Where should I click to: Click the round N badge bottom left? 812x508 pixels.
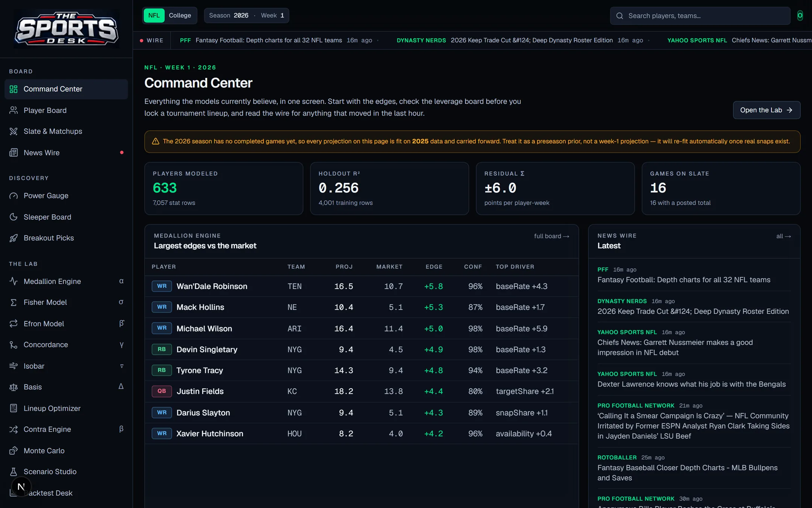(x=21, y=487)
